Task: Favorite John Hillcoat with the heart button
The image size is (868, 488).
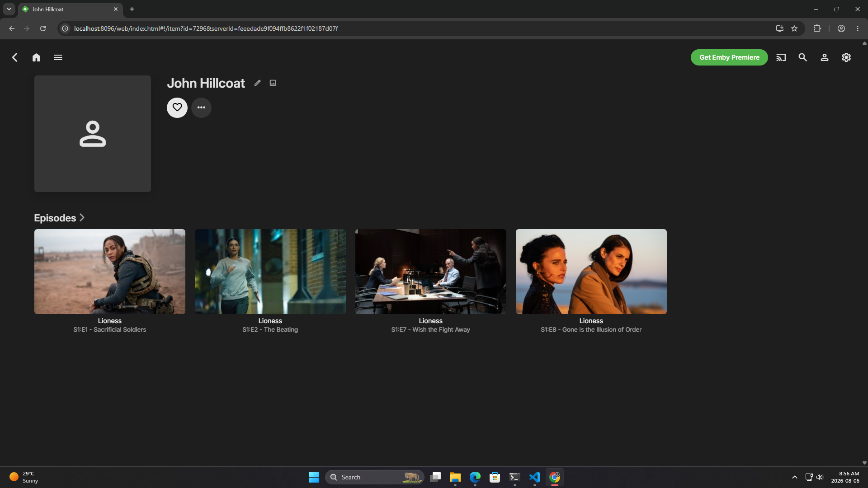Action: (177, 108)
